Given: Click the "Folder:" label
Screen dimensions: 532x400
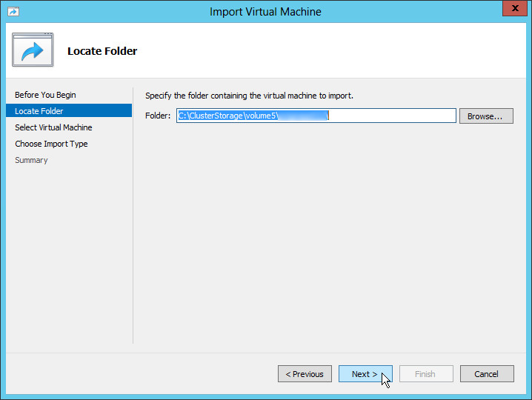Looking at the screenshot, I should (158, 116).
